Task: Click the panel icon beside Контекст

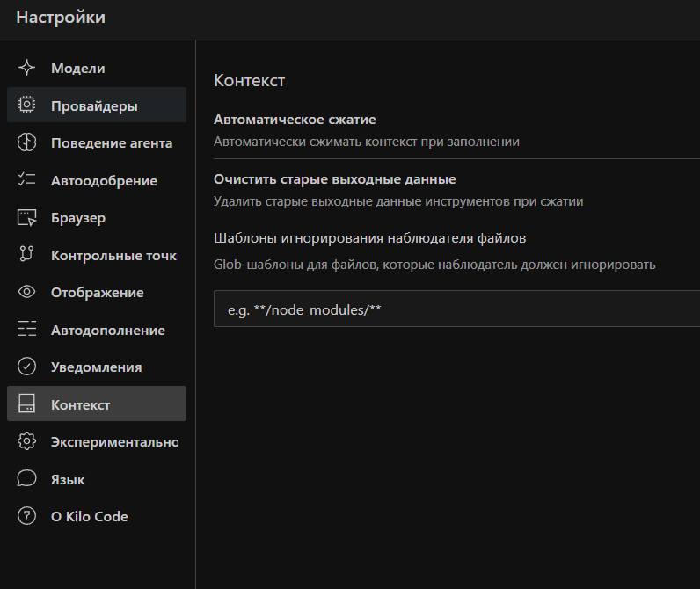Action: [x=27, y=404]
